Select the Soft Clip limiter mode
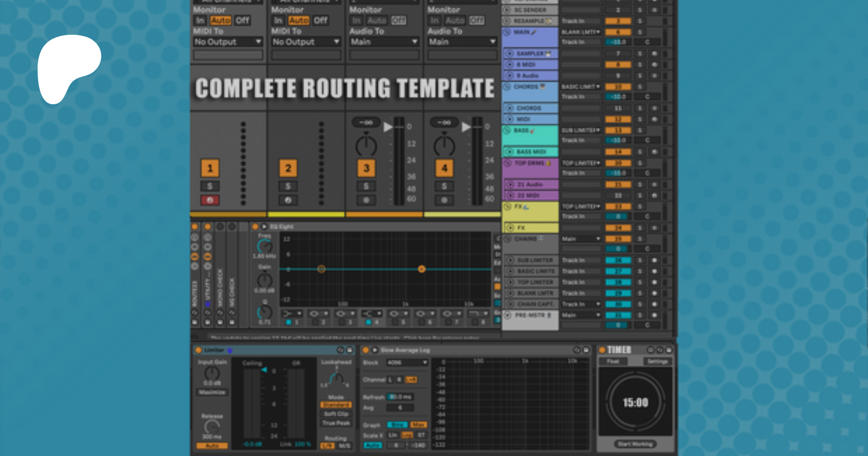 coord(336,414)
